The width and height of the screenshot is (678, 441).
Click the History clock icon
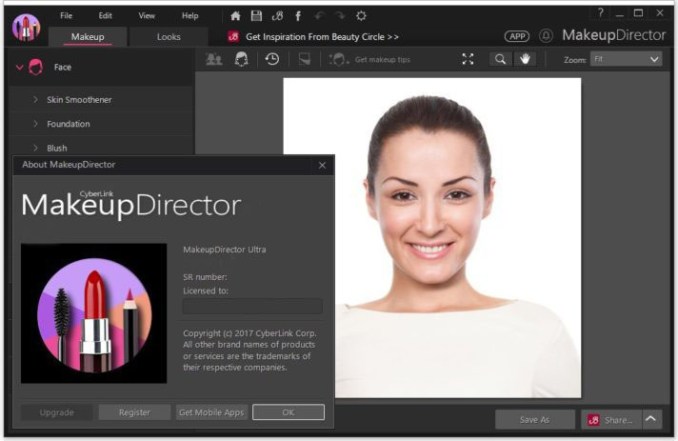click(x=272, y=59)
